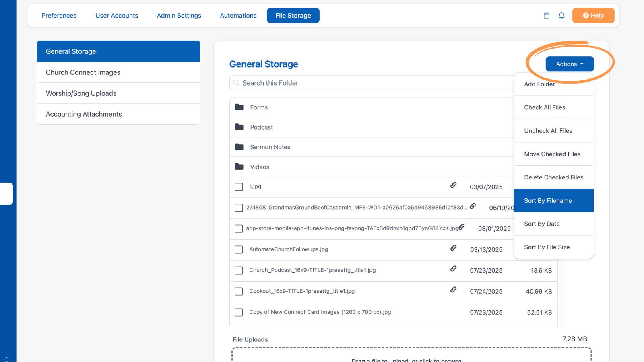The image size is (644, 362).
Task: Switch to the User Accounts tab
Action: click(x=117, y=16)
